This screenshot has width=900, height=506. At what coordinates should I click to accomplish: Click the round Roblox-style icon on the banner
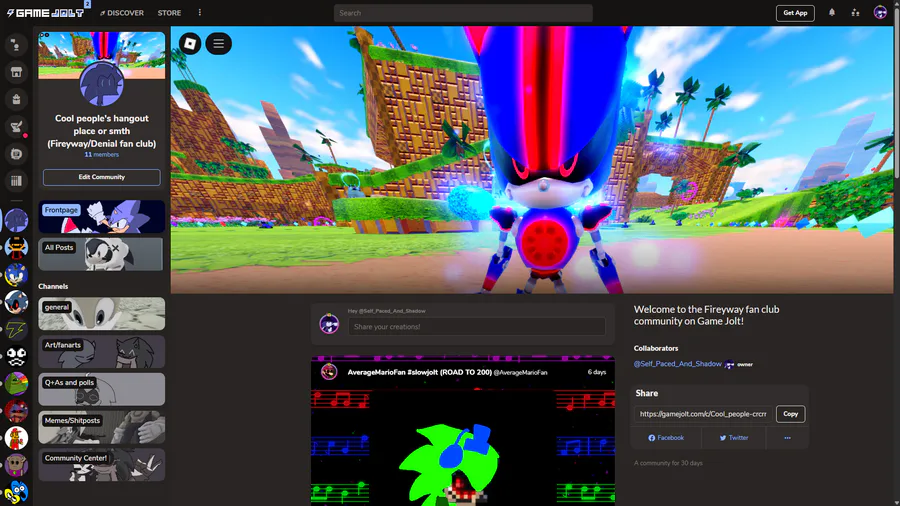pos(190,44)
